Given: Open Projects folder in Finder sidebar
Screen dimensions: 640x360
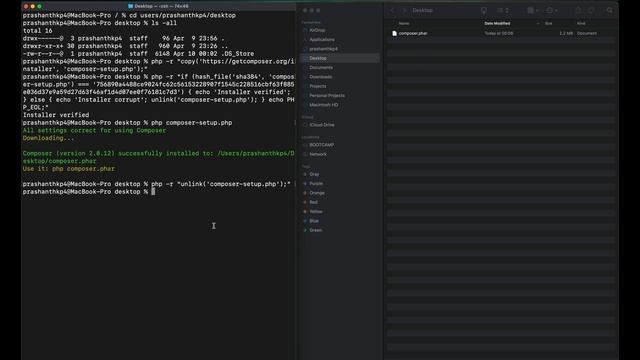Looking at the screenshot, I should pyautogui.click(x=318, y=87).
